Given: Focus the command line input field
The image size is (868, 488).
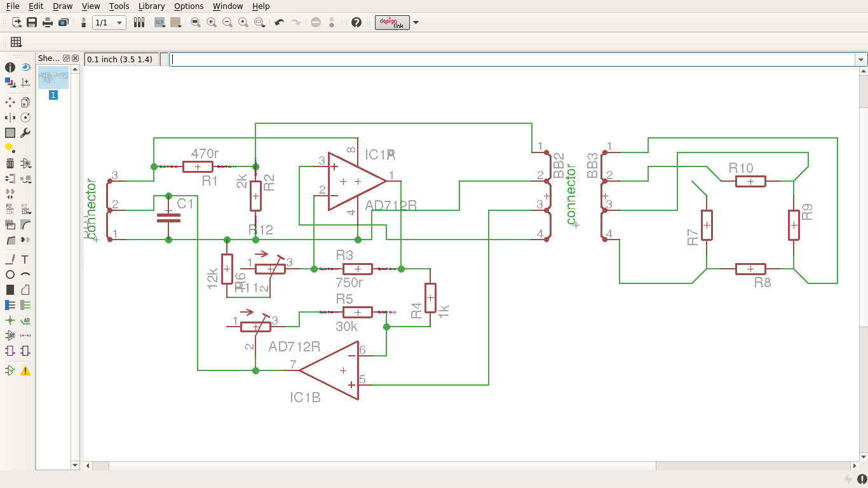Looking at the screenshot, I should (512, 59).
